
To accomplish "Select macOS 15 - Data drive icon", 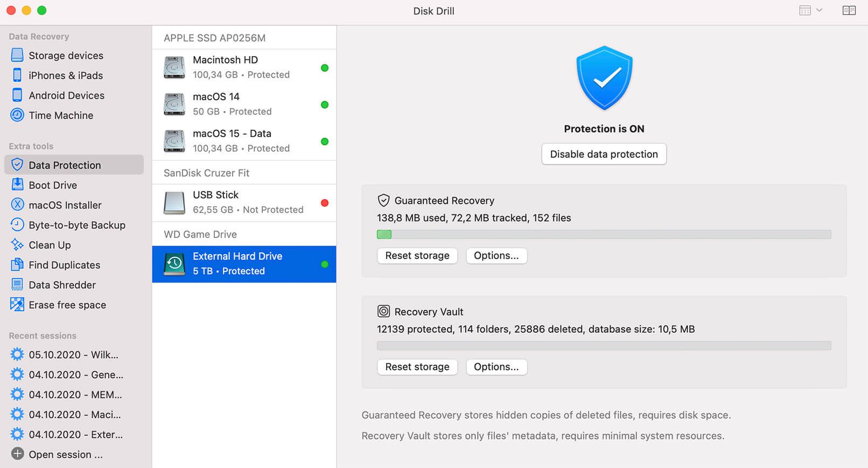I will click(x=174, y=141).
